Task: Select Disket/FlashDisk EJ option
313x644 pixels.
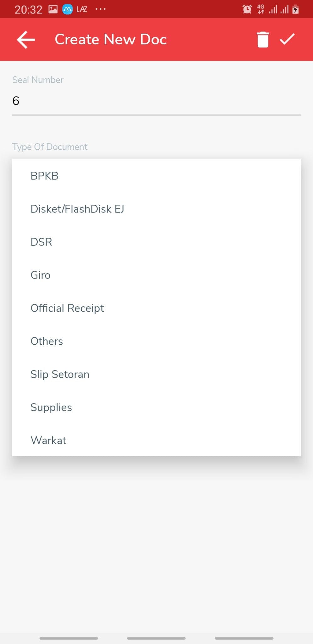Action: point(77,209)
